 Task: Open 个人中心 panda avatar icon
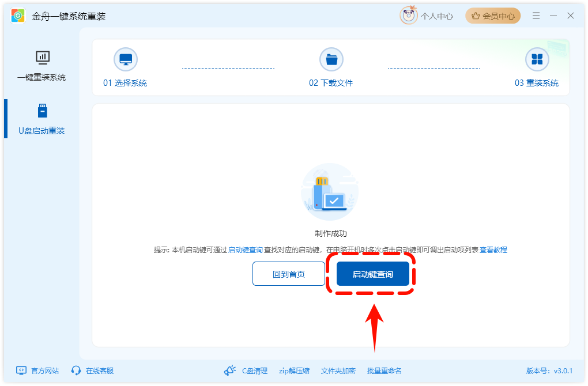point(408,16)
